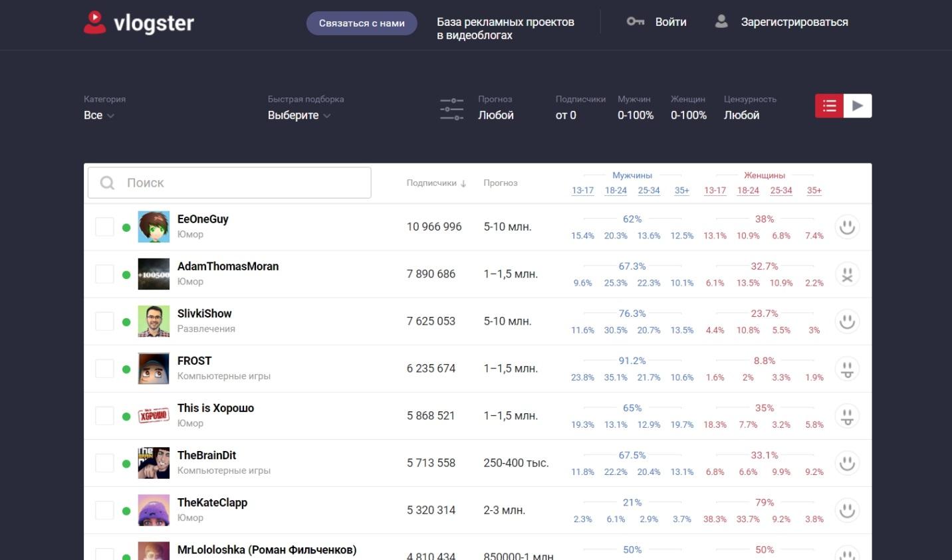
Task: Expand the Категория dropdown showing Все
Action: point(99,115)
